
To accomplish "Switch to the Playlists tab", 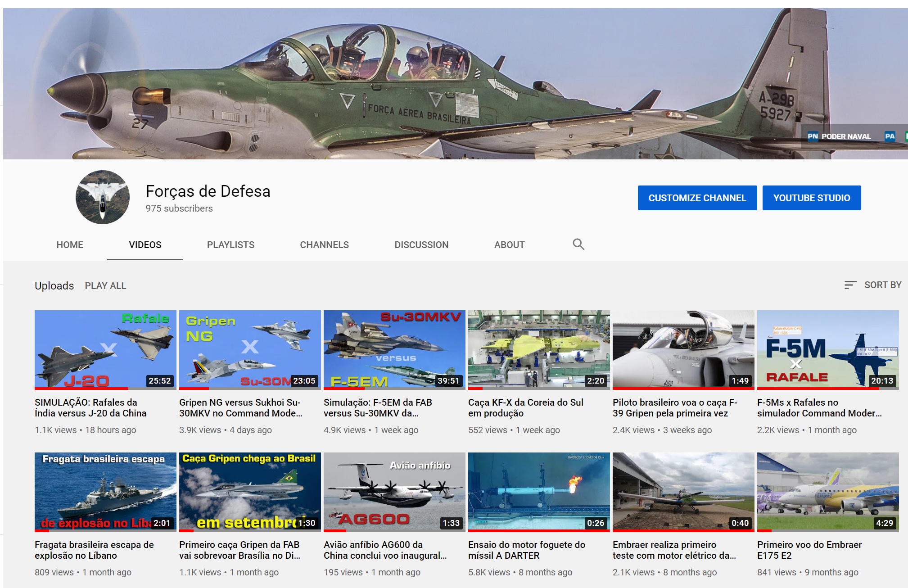I will (230, 245).
